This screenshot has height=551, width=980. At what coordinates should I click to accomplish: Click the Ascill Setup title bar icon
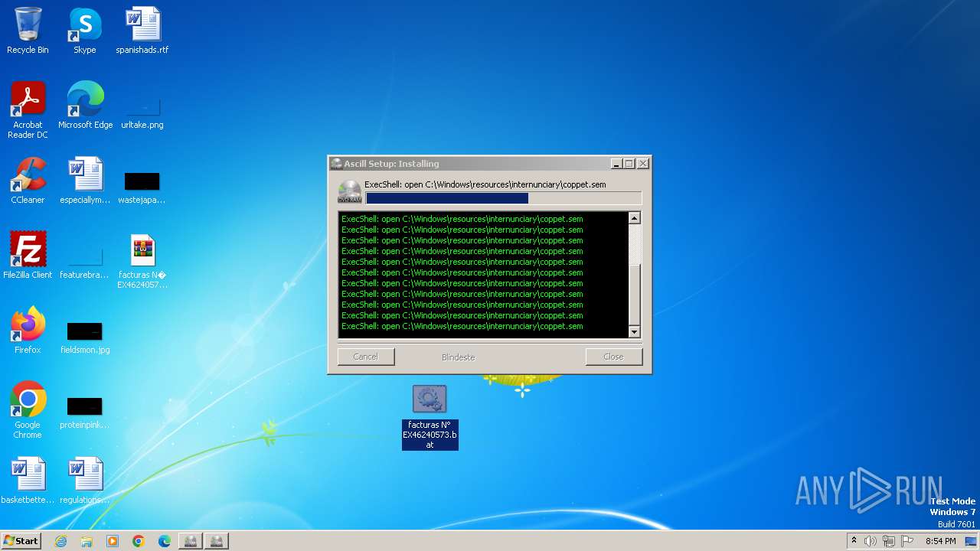336,164
